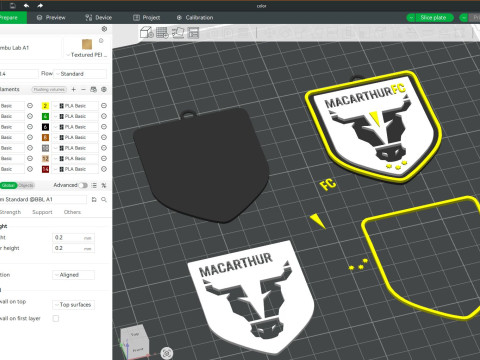Click small icon above Textured PEI label
480x360 pixels.
click(x=101, y=41)
